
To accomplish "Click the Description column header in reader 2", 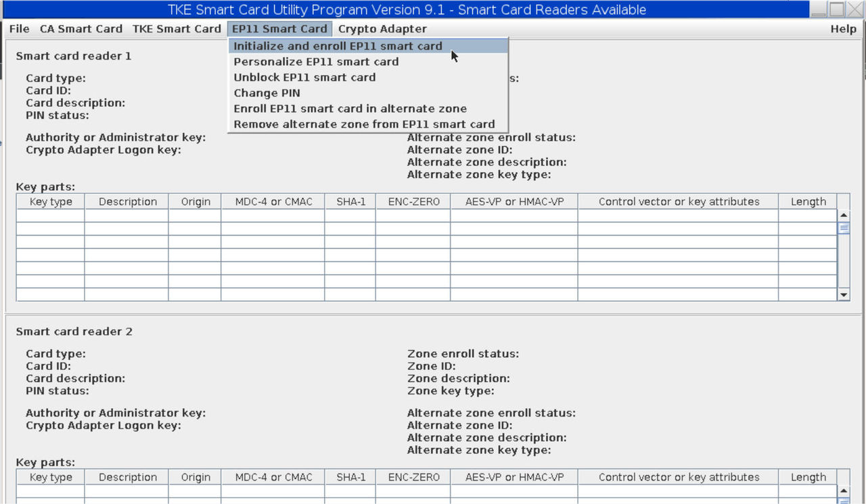I will (x=127, y=477).
